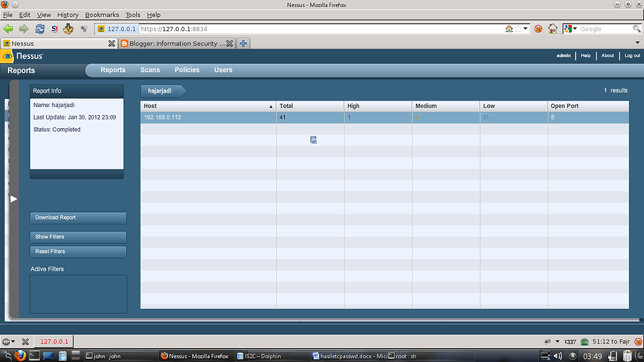Focus the Google search field
The width and height of the screenshot is (644, 362).
click(605, 29)
